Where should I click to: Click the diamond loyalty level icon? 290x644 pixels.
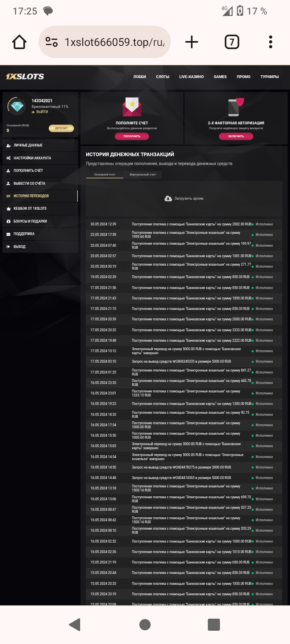pos(17,106)
